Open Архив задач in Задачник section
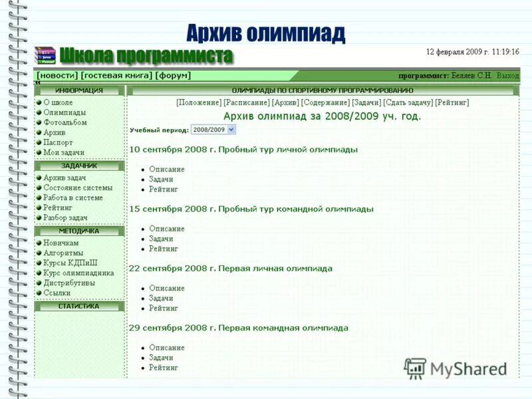Image resolution: width=532 pixels, height=399 pixels. click(65, 178)
